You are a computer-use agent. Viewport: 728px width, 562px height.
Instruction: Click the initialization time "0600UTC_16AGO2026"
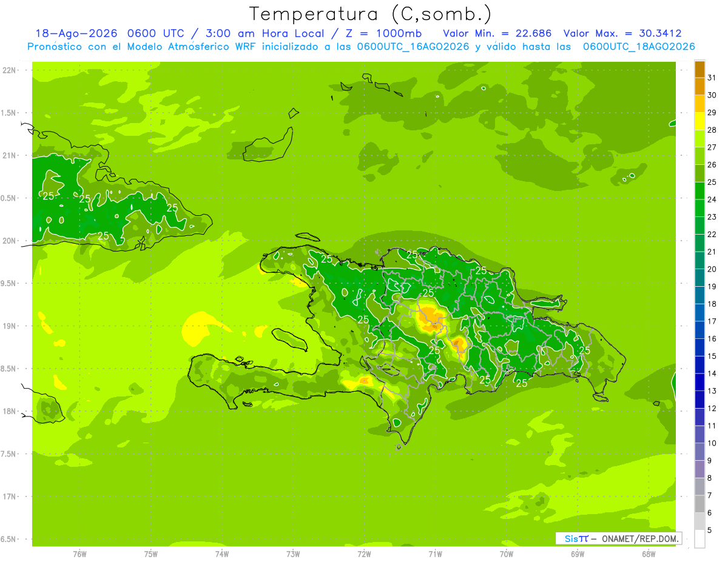(x=413, y=47)
